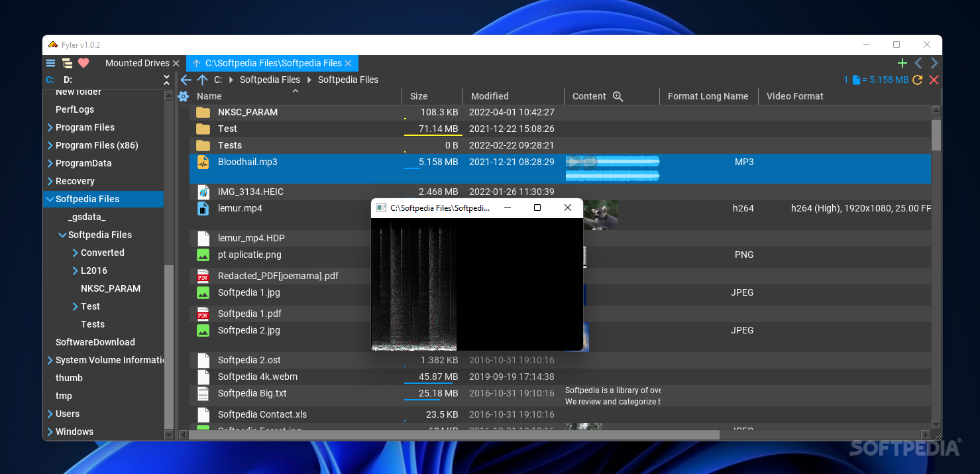
Task: Click the Redacted_PDF[joemama].pdf PDF icon
Action: pos(203,276)
